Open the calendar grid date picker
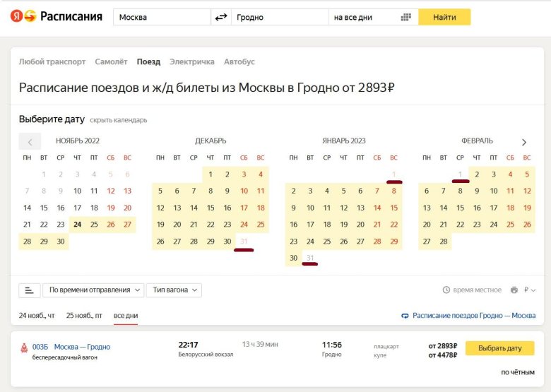 (x=406, y=17)
